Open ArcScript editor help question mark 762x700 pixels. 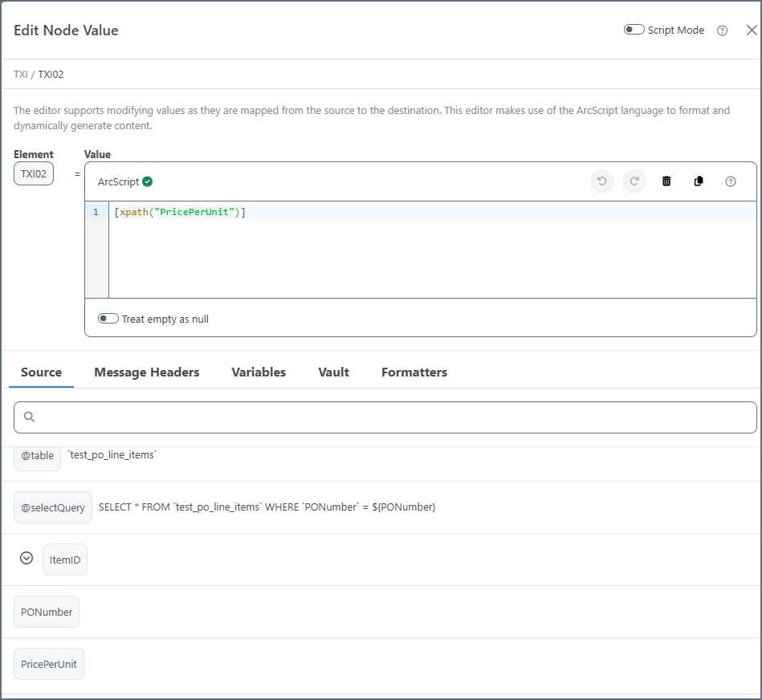click(x=731, y=181)
